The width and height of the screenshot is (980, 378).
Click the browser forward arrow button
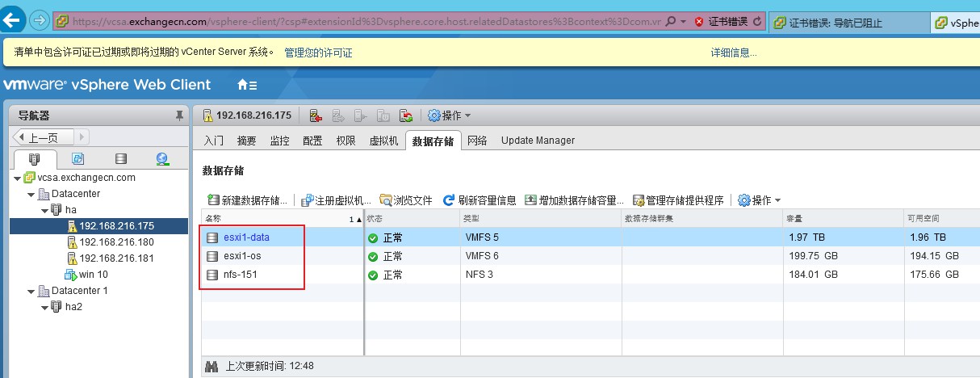point(39,20)
